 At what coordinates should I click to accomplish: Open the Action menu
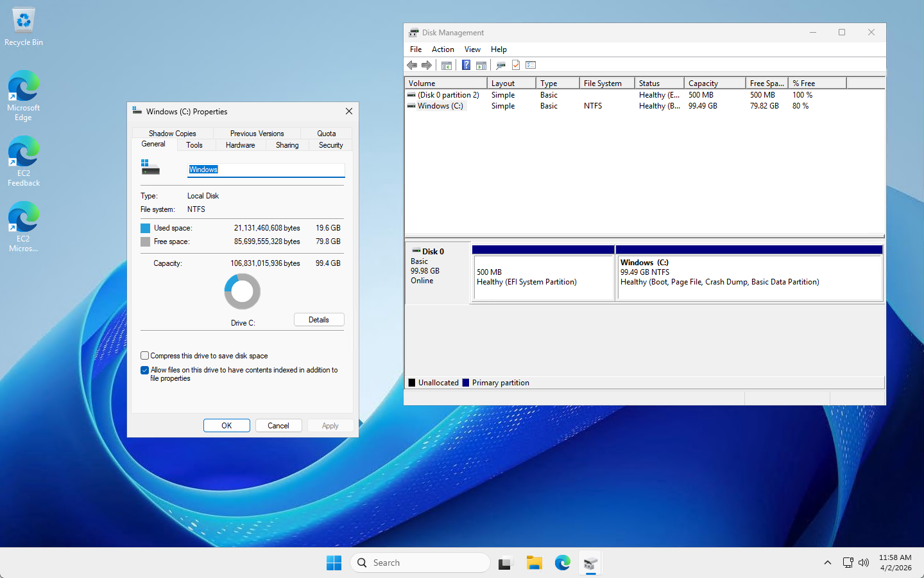point(443,49)
